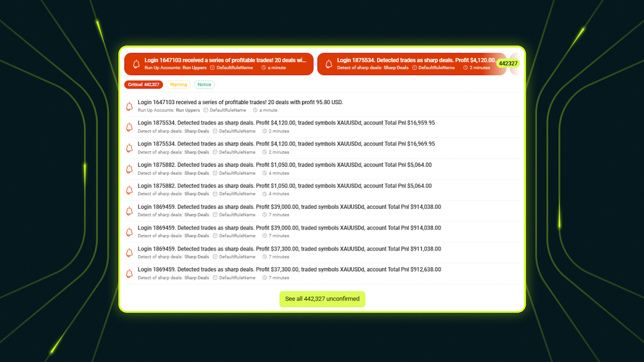Click the bell icon on the first Login 1869459 notification

[x=129, y=210]
